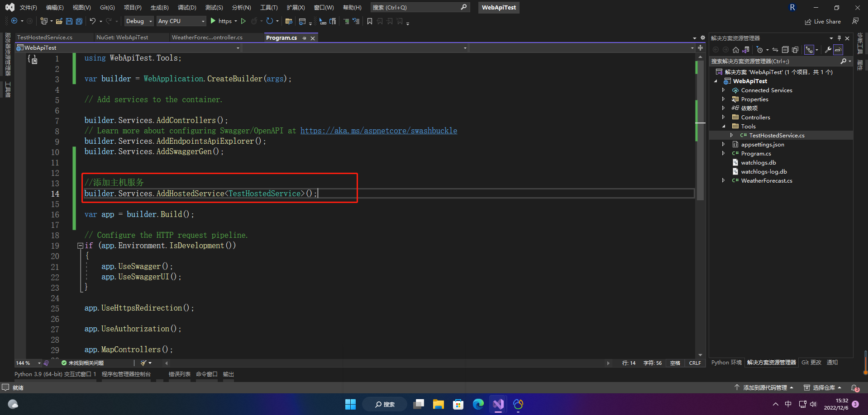Image resolution: width=868 pixels, height=415 pixels.
Task: Save the current file with the disk icon
Action: point(69,21)
